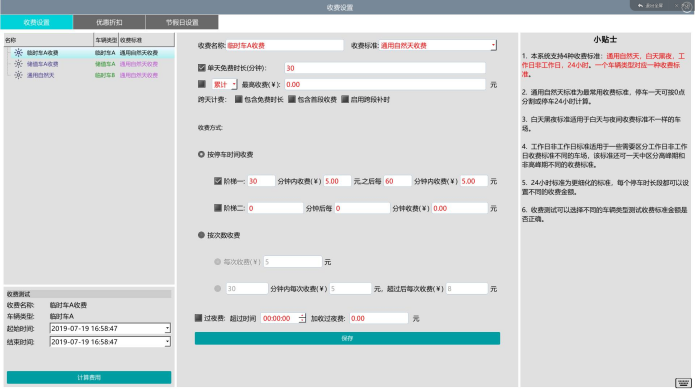This screenshot has width=695, height=391.
Task: Click the gear icon beside 临时车A收费
Action: tap(18, 53)
